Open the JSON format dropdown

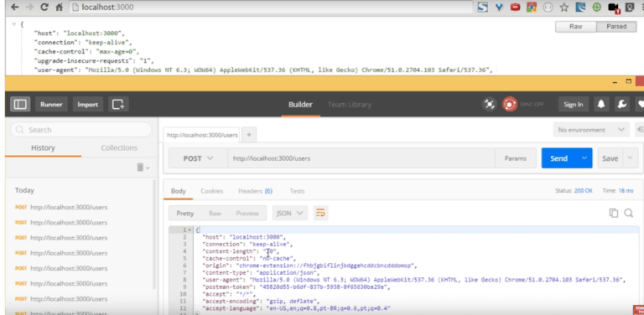[289, 214]
